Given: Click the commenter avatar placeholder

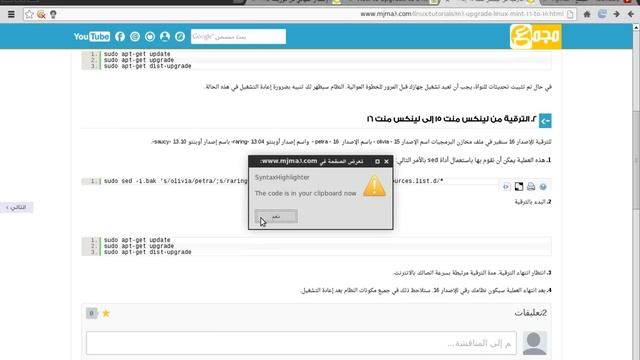Looking at the screenshot, I should tap(535, 343).
